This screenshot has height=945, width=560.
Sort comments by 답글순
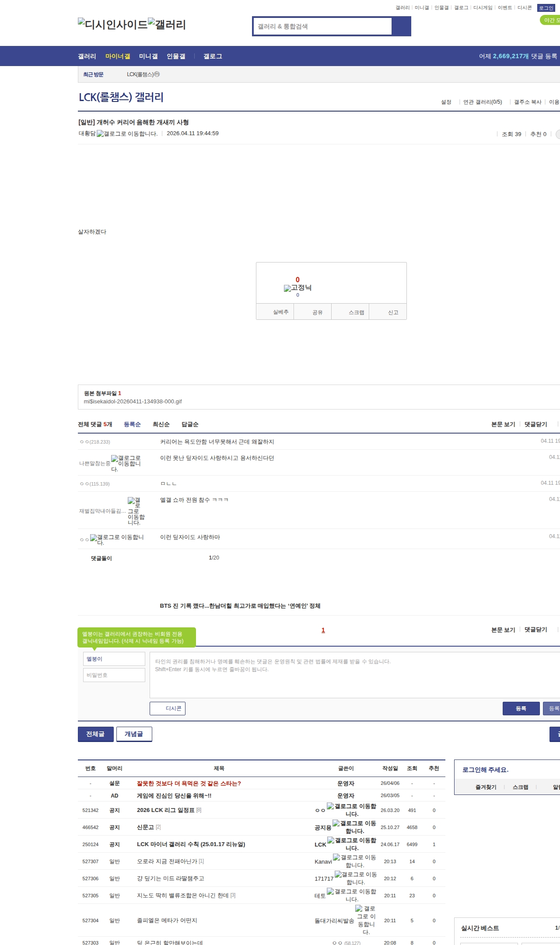pyautogui.click(x=190, y=424)
